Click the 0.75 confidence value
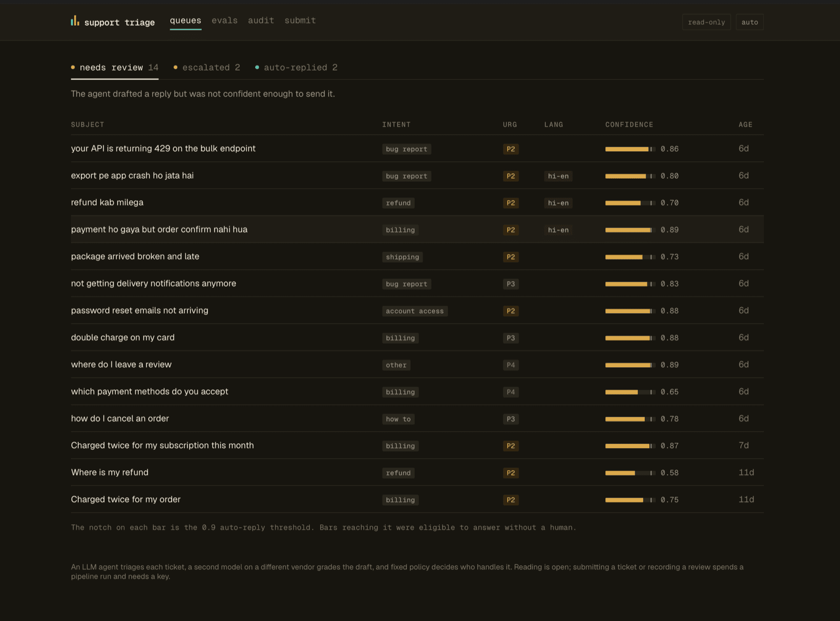The image size is (840, 621). coord(669,500)
